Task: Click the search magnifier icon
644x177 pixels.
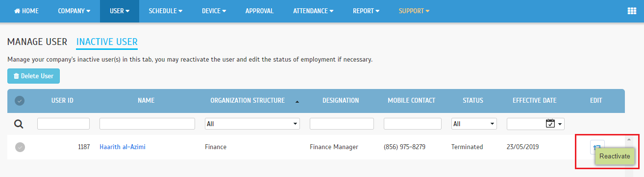Action: (18, 124)
